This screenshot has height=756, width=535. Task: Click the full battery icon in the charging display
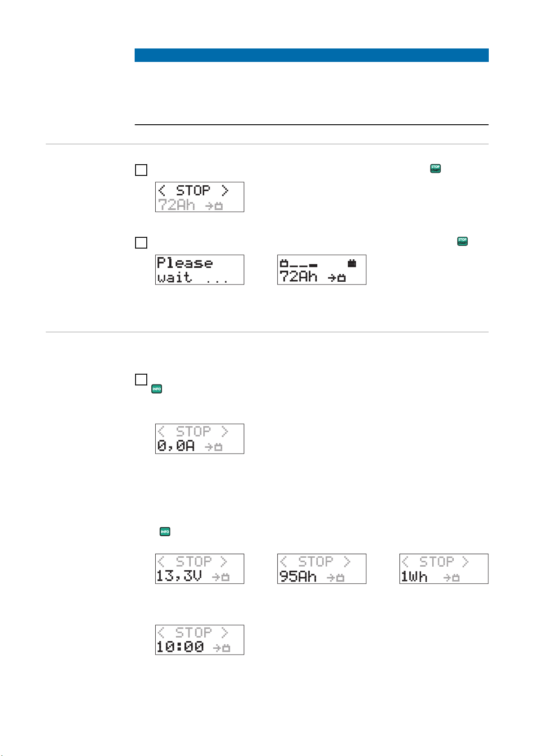[352, 263]
